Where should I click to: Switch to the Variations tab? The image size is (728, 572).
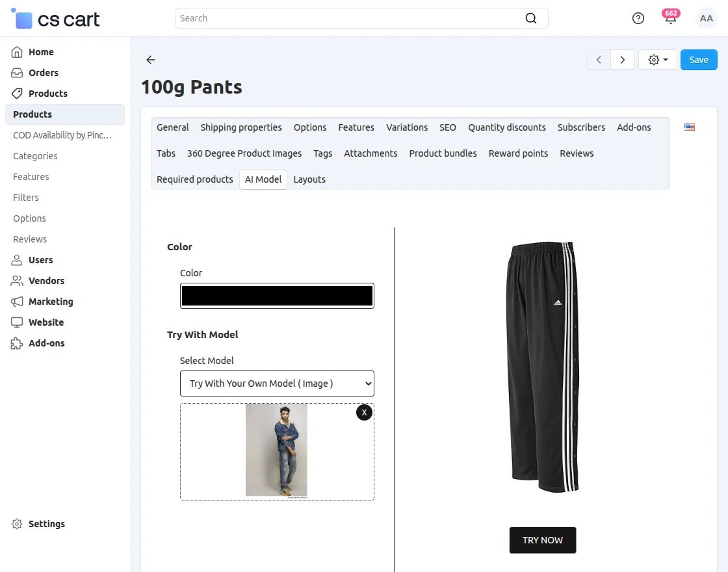[x=407, y=127]
